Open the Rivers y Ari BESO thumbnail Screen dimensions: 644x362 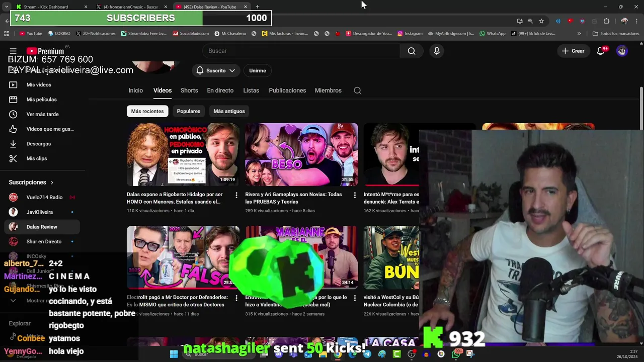[301, 155]
